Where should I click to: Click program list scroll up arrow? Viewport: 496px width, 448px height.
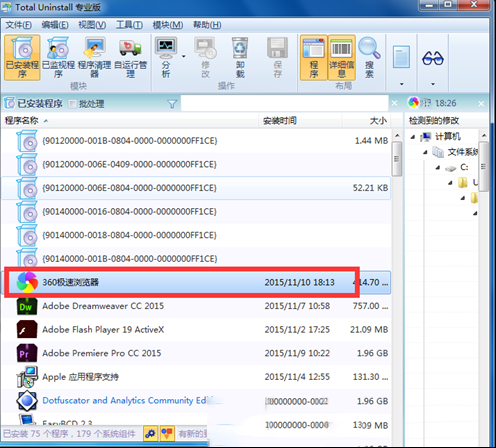point(397,135)
